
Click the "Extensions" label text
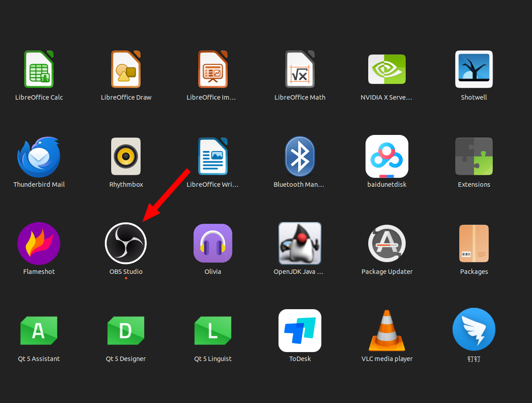click(474, 185)
